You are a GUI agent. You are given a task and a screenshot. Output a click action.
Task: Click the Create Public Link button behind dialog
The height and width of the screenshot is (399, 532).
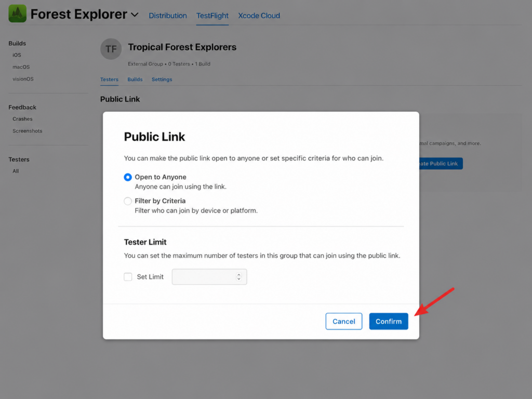click(x=441, y=164)
